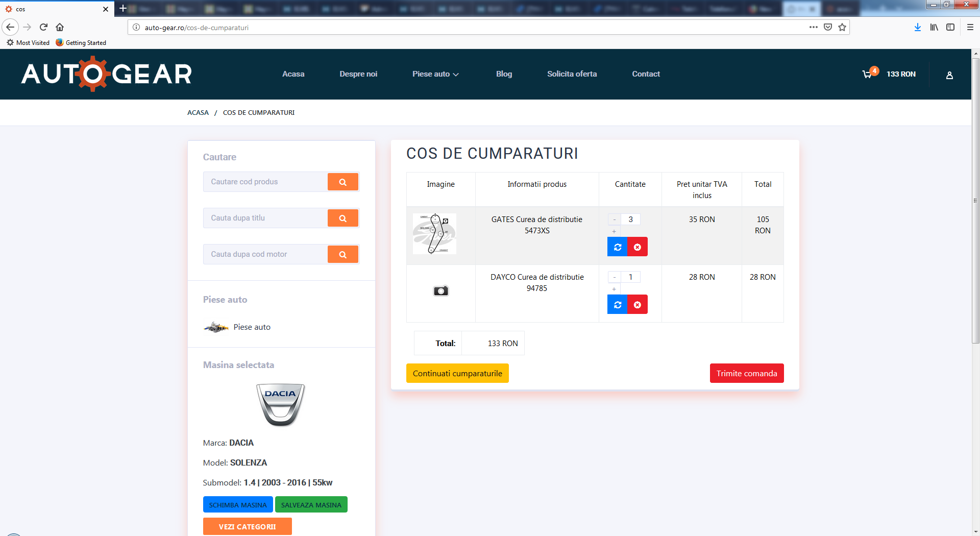Click the DAYCO placeholder camera image

click(441, 291)
